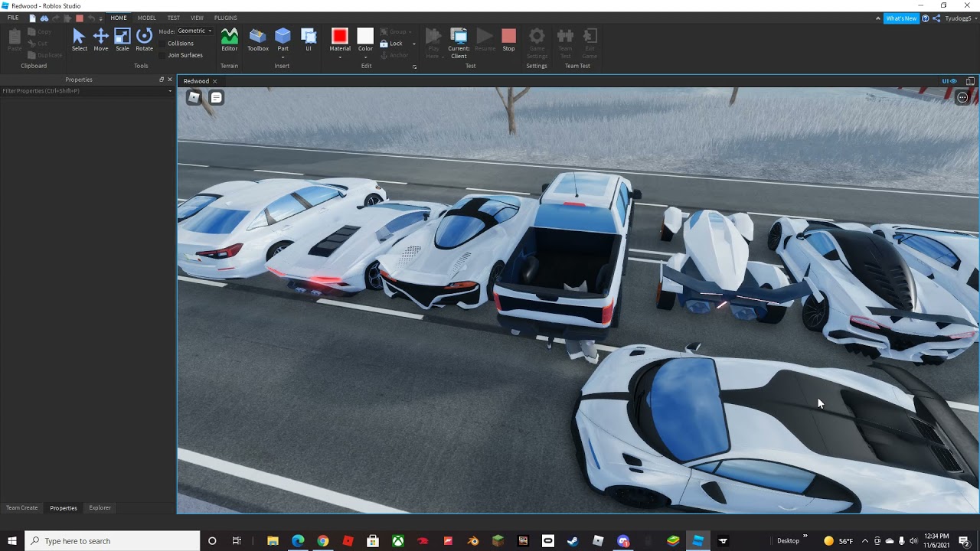Click the white Color swatch
The height and width of the screenshot is (551, 980).
(365, 36)
